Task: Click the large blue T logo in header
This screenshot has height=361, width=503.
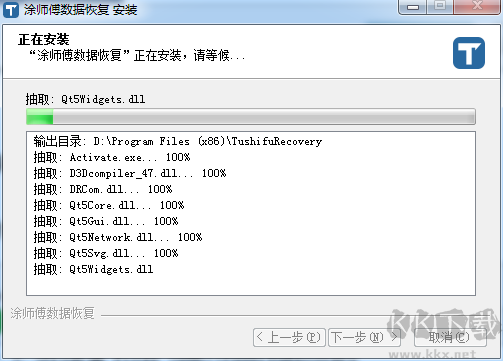Action: point(469,53)
